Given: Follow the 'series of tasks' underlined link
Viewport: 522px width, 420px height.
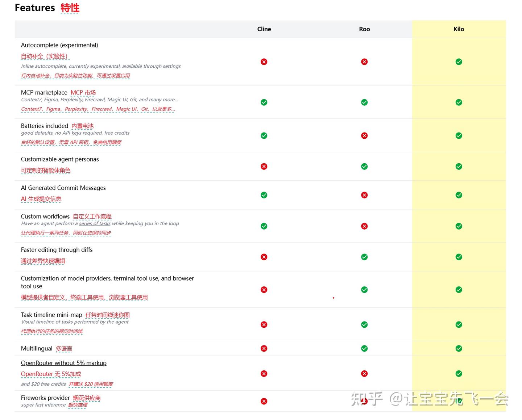Looking at the screenshot, I should 95,223.
